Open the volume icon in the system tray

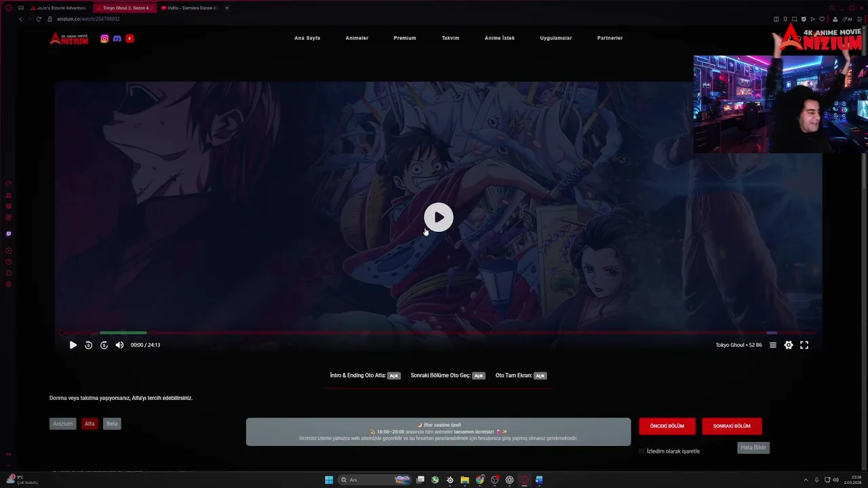click(835, 480)
